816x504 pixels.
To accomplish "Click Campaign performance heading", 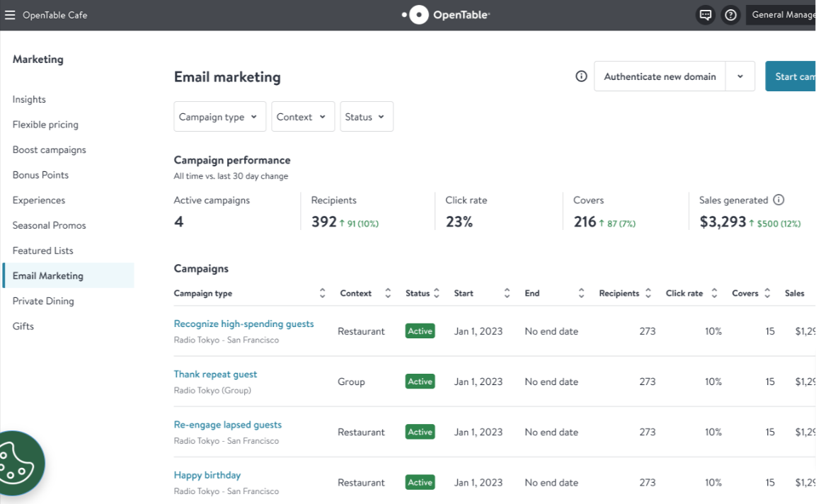I will [x=232, y=161].
